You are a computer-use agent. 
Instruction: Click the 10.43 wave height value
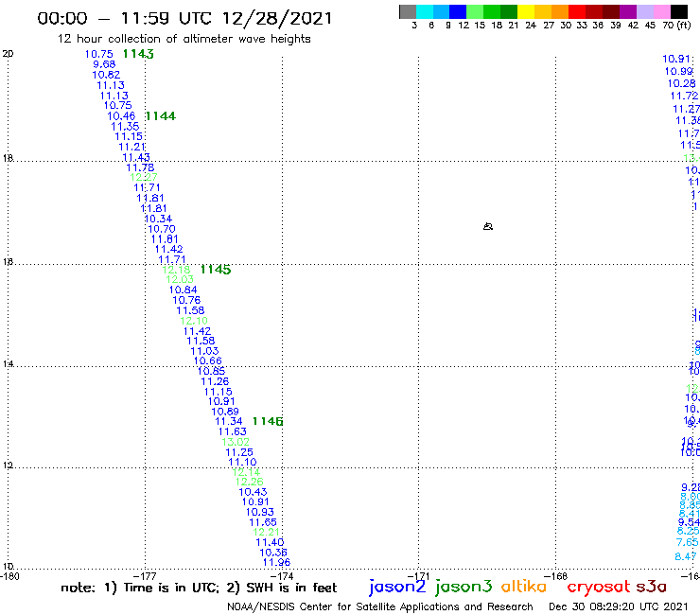(x=253, y=492)
